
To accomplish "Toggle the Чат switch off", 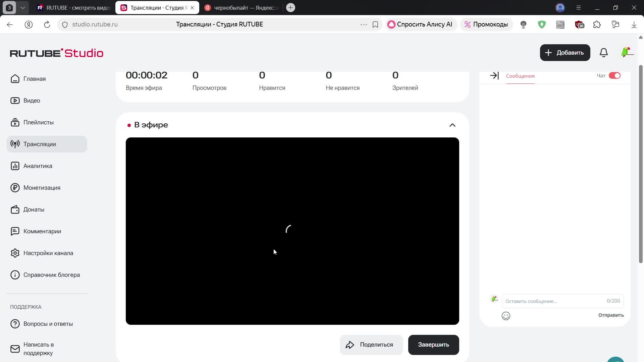I will 614,76.
